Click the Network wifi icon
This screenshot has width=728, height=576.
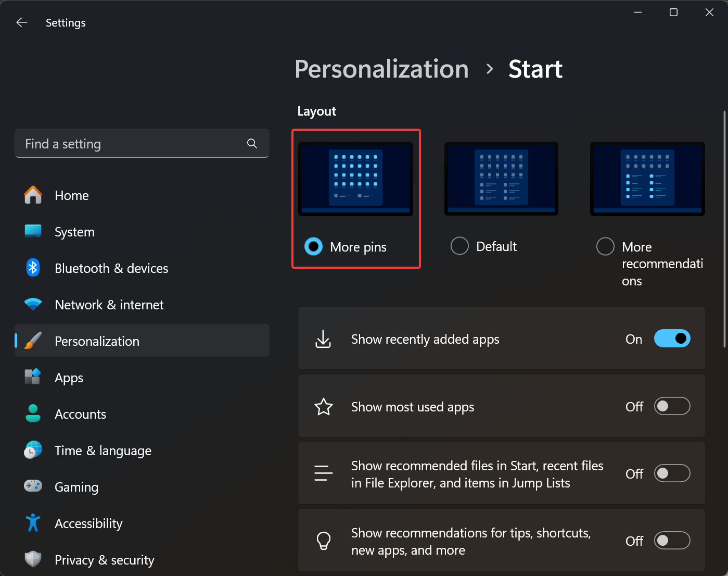33,304
